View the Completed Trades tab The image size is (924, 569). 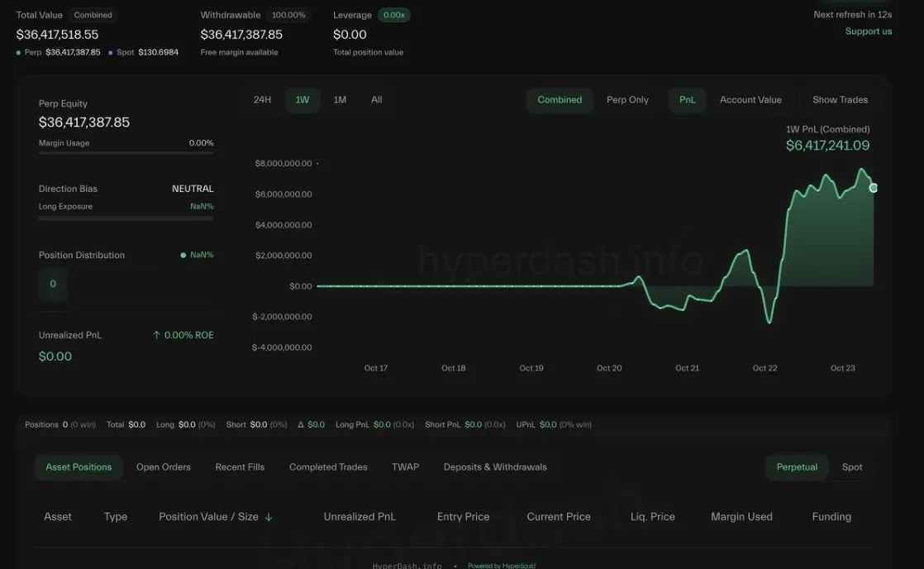pyautogui.click(x=327, y=466)
